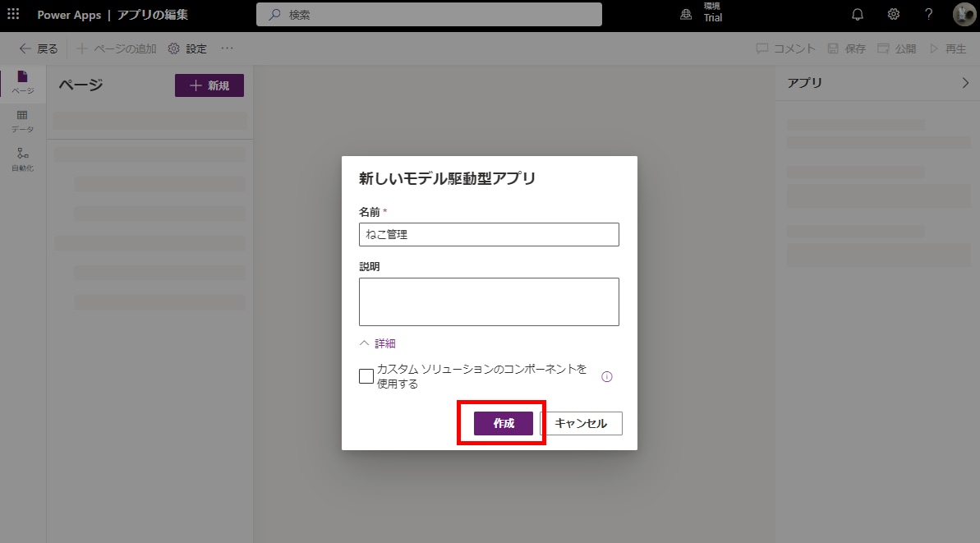
Task: Click the 名前 input field
Action: pos(489,234)
